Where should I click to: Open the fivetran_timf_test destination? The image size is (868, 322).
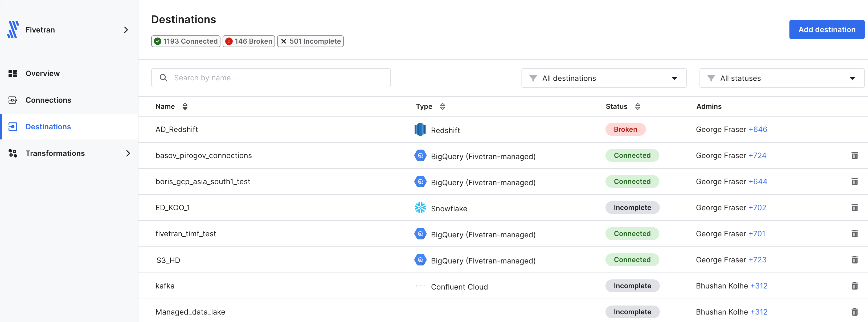tap(186, 234)
